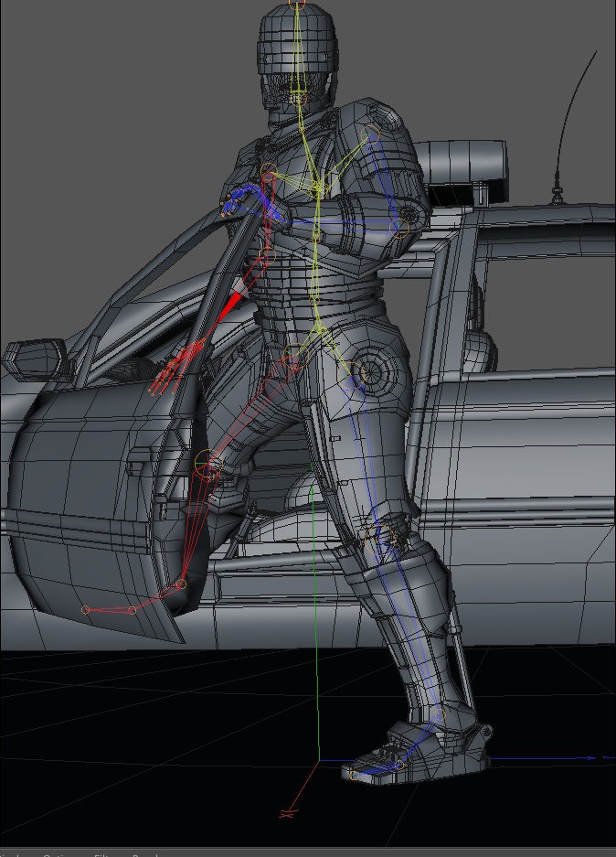The width and height of the screenshot is (616, 857).
Task: Select the right elbow joint circle of the red arm
Action: pyautogui.click(x=267, y=255)
